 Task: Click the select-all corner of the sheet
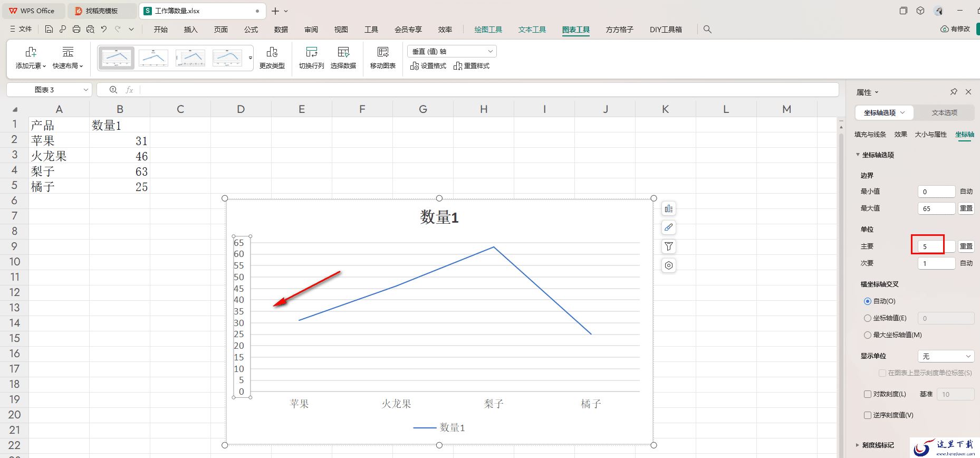click(15, 109)
